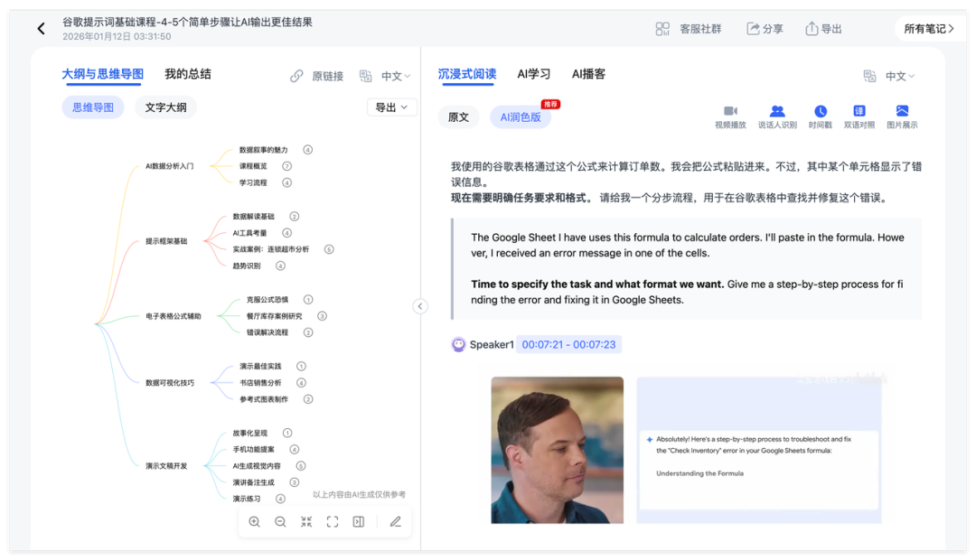The image size is (976, 560).
Task: Enter fullscreen view of the mind map
Action: [333, 521]
